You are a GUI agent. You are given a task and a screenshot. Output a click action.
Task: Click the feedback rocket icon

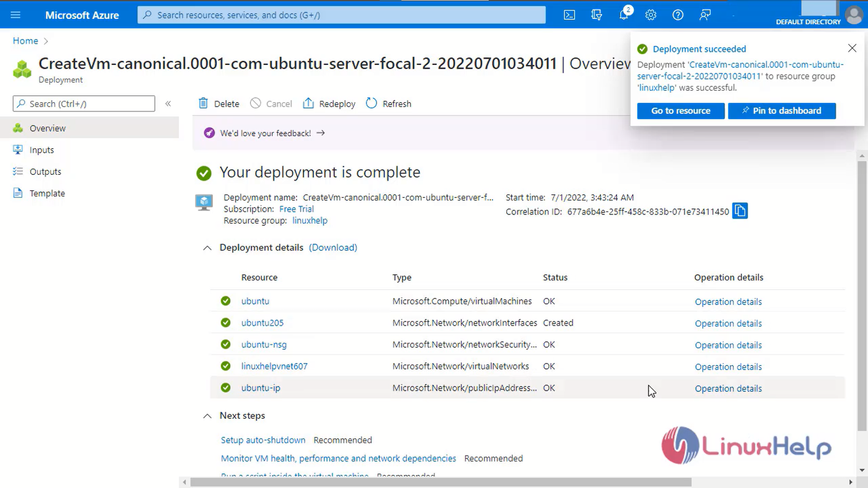click(x=209, y=133)
